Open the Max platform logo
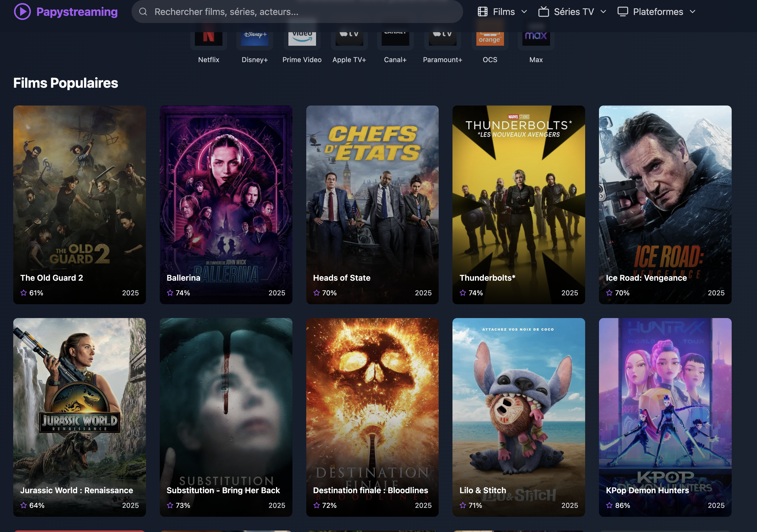The height and width of the screenshot is (532, 757). [536, 39]
